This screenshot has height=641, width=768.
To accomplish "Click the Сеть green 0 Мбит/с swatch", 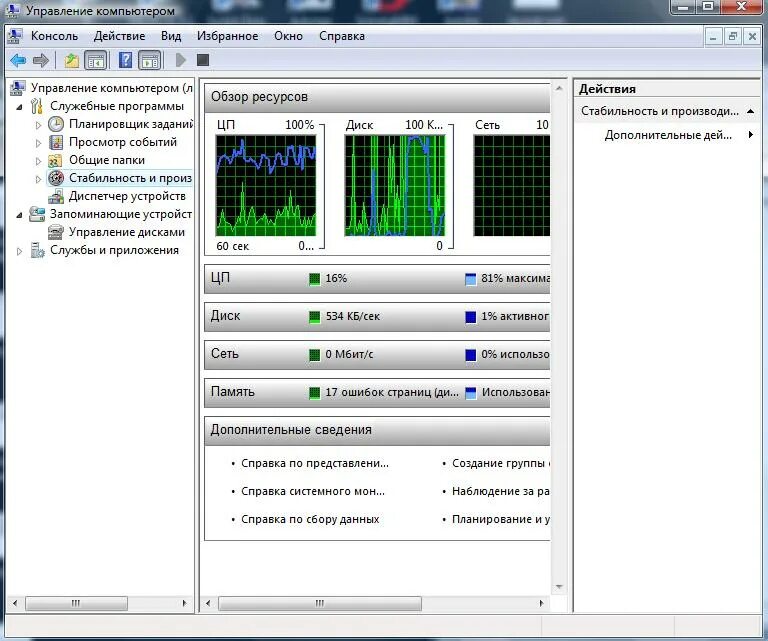I will [x=314, y=355].
